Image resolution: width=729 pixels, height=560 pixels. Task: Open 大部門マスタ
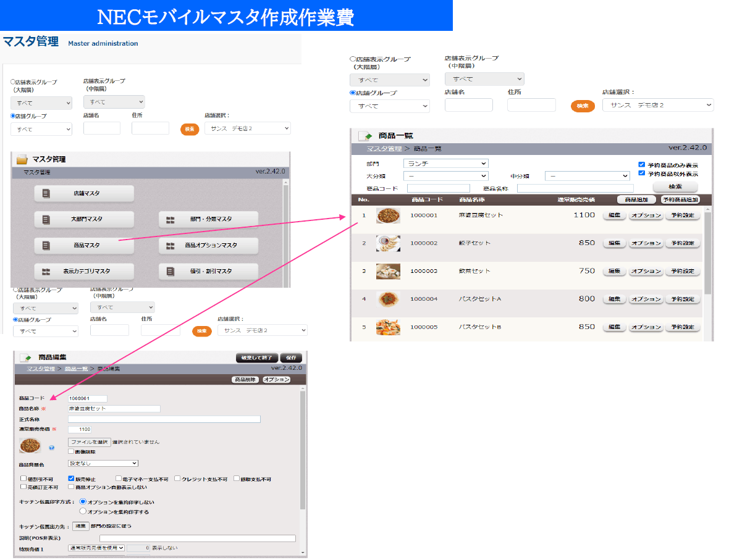(83, 218)
